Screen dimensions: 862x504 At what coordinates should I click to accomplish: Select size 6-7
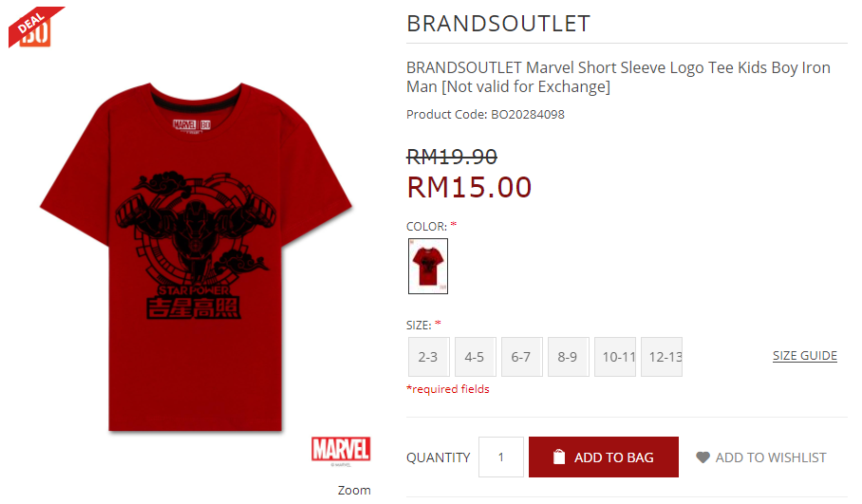522,357
